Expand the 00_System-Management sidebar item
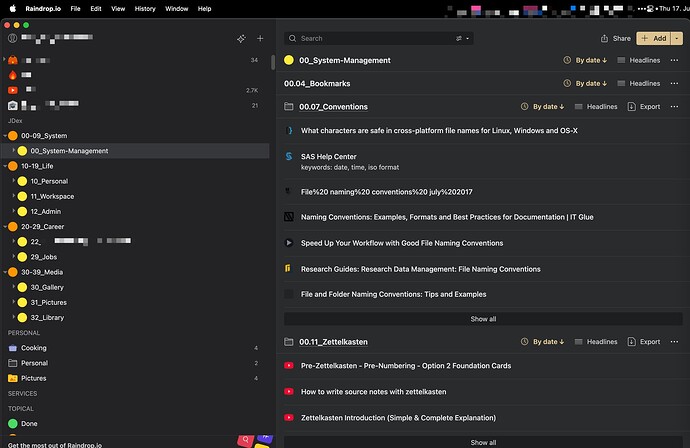This screenshot has width=690, height=448. click(x=14, y=151)
